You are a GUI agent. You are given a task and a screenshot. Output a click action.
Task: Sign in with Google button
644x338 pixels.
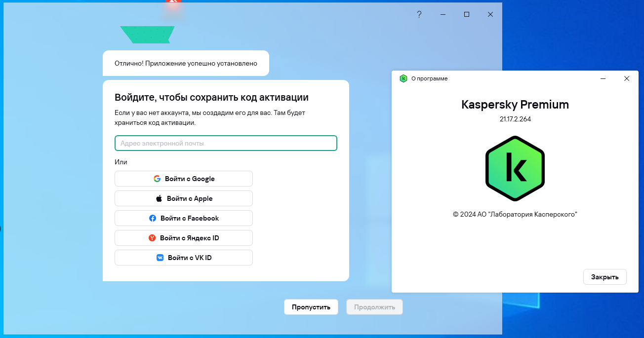[184, 179]
